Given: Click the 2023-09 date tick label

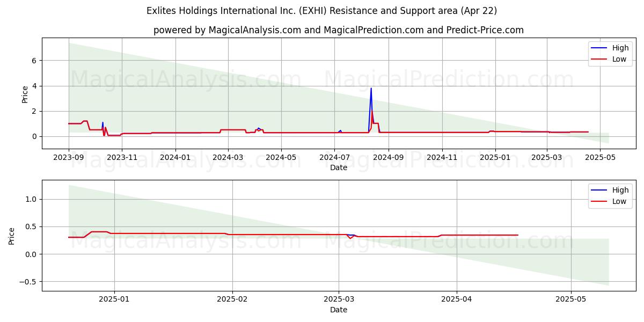Looking at the screenshot, I should (69, 157).
